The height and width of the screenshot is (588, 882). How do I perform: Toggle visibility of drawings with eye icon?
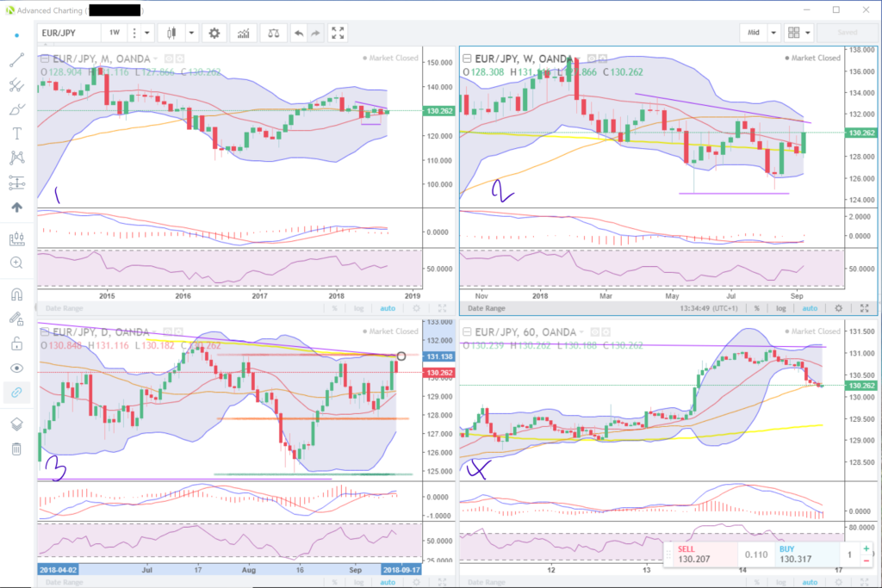pos(16,368)
